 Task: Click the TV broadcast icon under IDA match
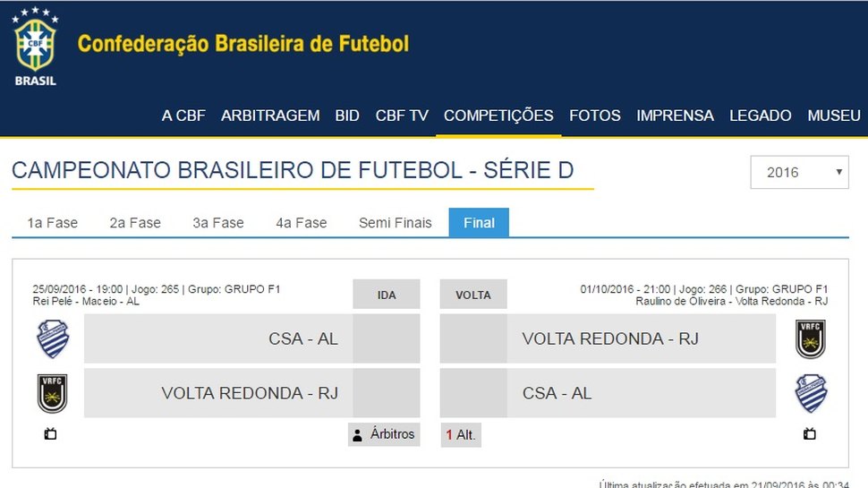50,433
